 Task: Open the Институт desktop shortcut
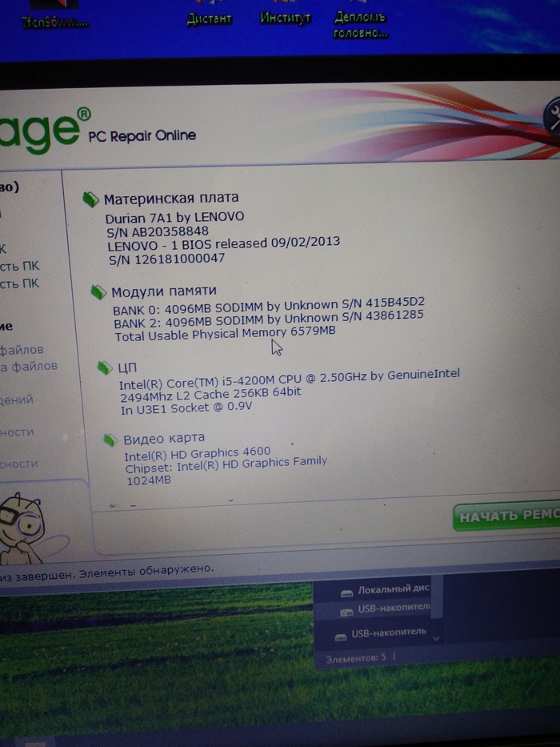(x=285, y=18)
